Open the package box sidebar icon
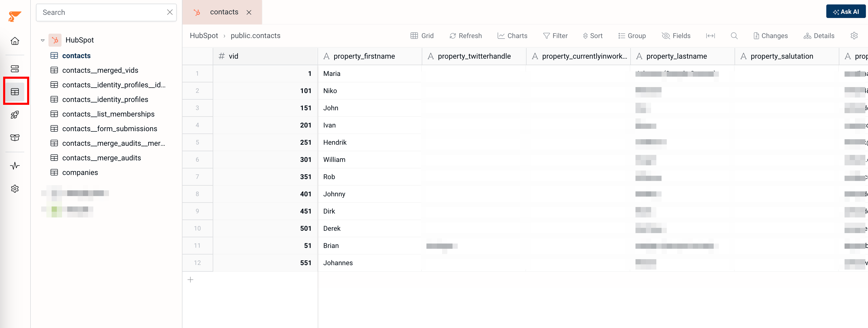868x328 pixels. tap(15, 138)
